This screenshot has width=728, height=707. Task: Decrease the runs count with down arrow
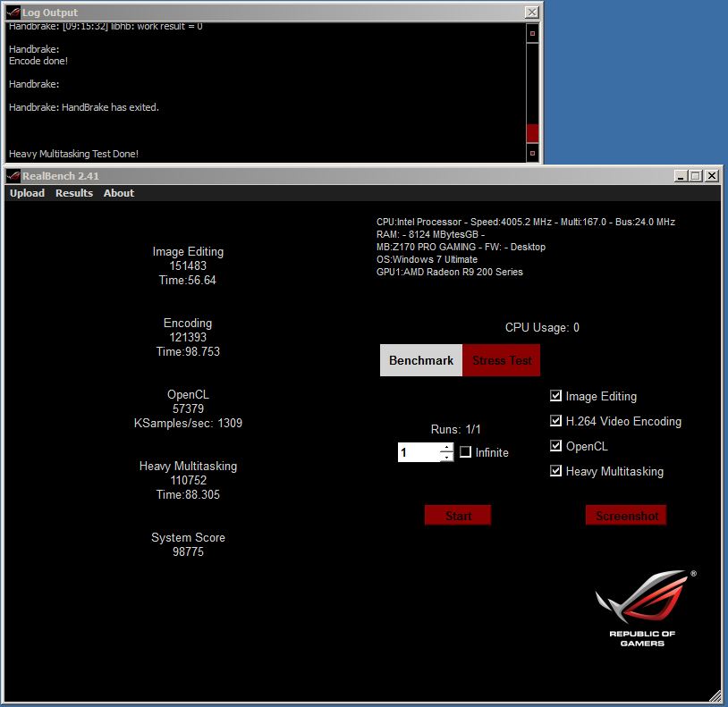point(446,457)
